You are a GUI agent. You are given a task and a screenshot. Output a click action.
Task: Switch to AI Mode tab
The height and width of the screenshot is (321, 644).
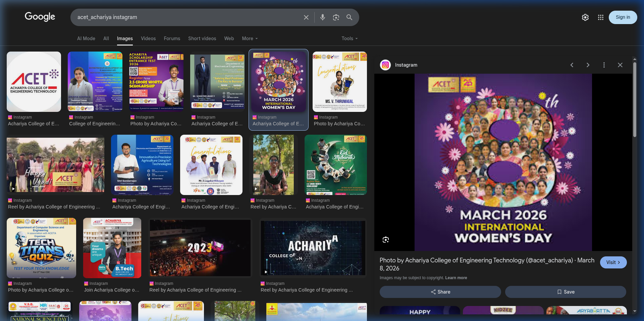(x=86, y=39)
